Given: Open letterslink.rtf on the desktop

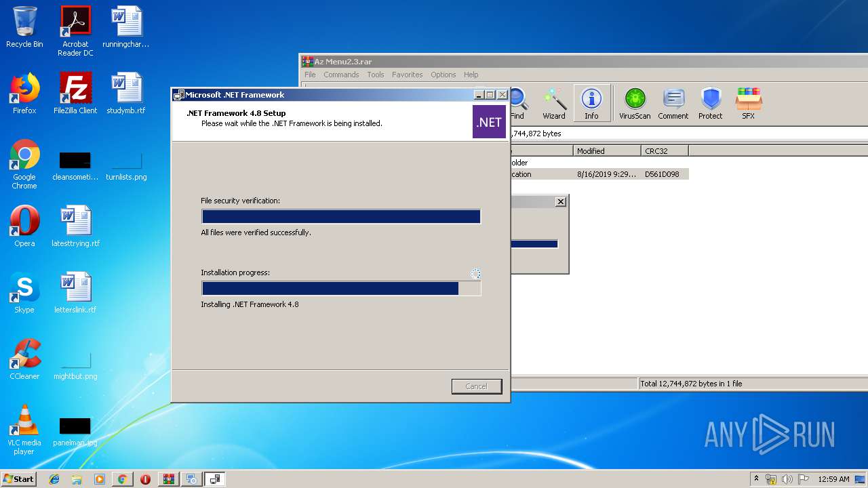Looking at the screenshot, I should [x=75, y=293].
